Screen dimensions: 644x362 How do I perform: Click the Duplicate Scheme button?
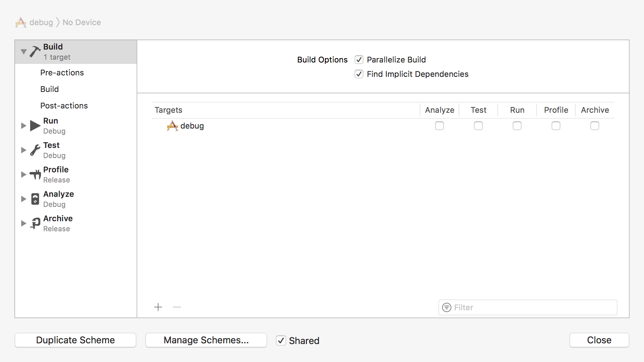(x=75, y=340)
